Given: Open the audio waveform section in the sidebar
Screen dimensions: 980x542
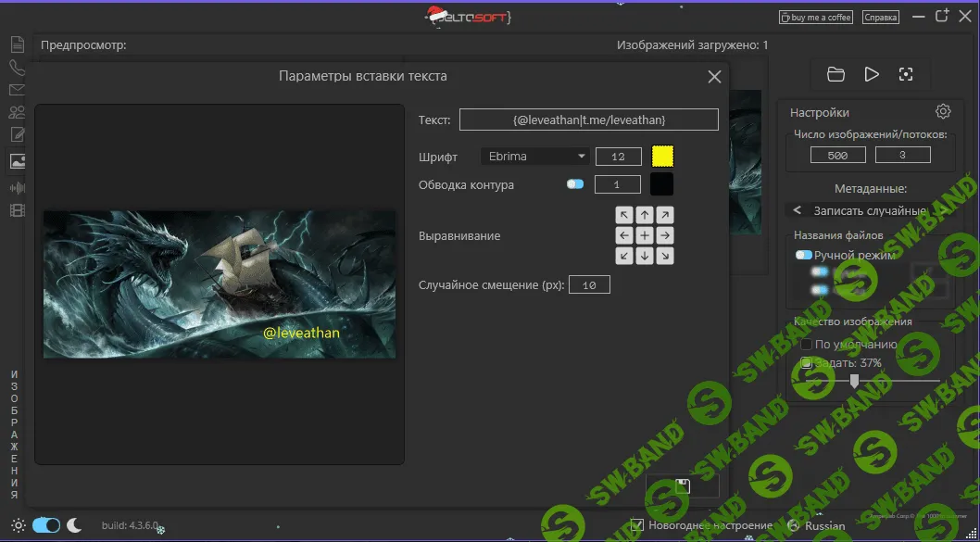Looking at the screenshot, I should [17, 187].
